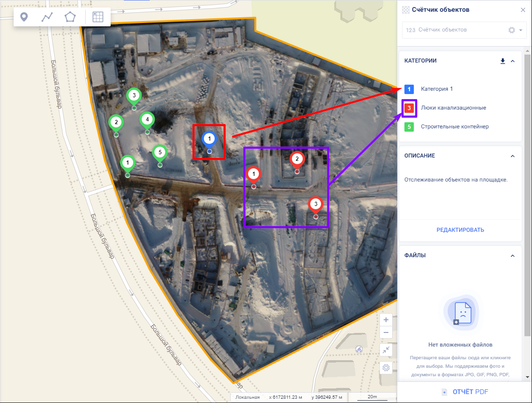Zoom out on the map
The image size is (532, 403).
tap(386, 332)
